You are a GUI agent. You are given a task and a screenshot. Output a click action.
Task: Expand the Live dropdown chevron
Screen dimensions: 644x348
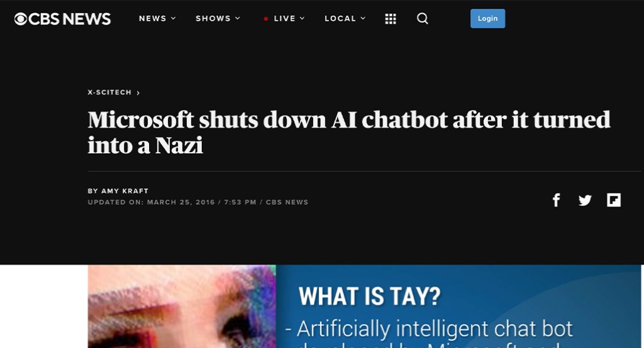click(x=302, y=18)
